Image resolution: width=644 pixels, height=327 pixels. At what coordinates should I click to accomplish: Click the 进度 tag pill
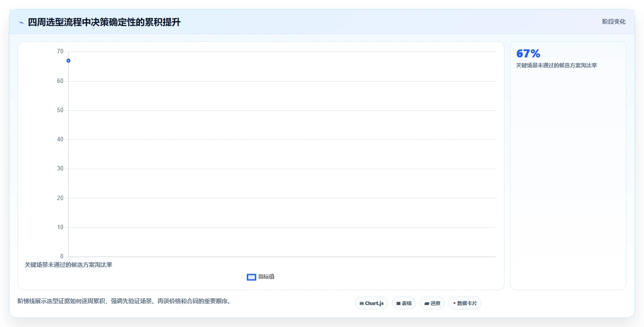point(432,303)
